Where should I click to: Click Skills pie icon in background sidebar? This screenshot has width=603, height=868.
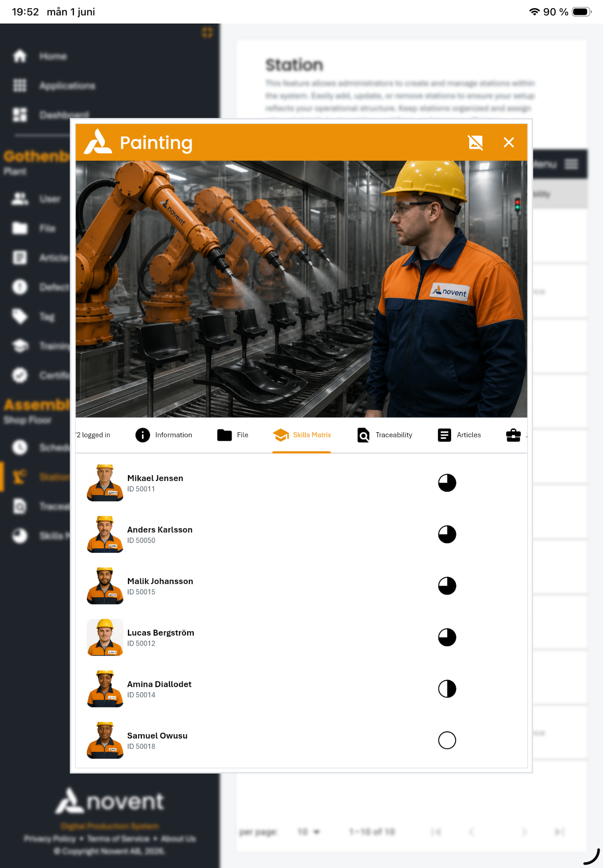pyautogui.click(x=20, y=536)
